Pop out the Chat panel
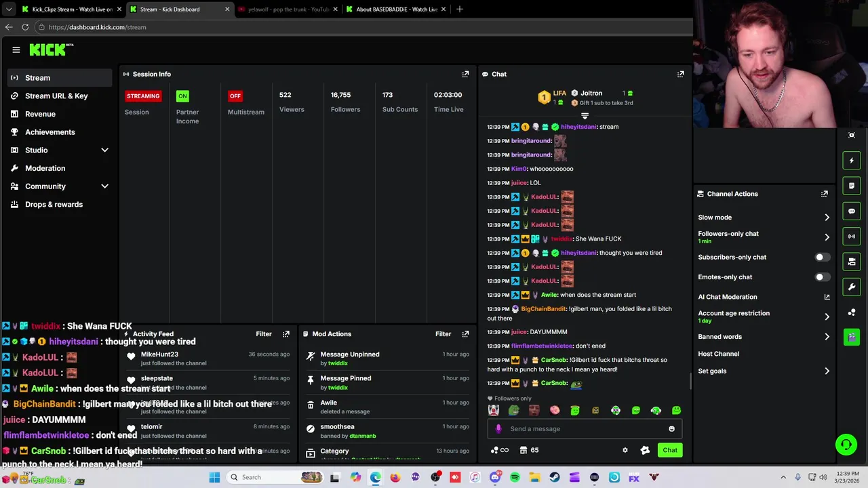The width and height of the screenshot is (868, 488). [x=681, y=74]
